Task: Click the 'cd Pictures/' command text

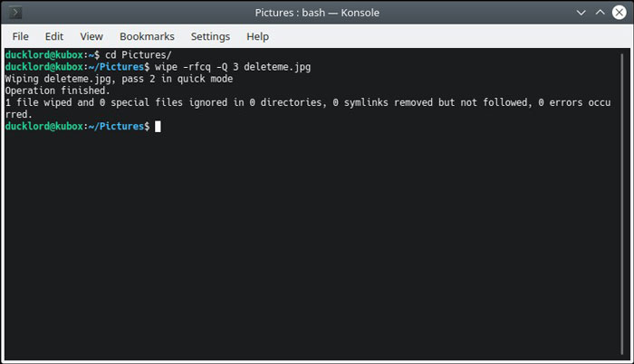Action: pyautogui.click(x=139, y=54)
